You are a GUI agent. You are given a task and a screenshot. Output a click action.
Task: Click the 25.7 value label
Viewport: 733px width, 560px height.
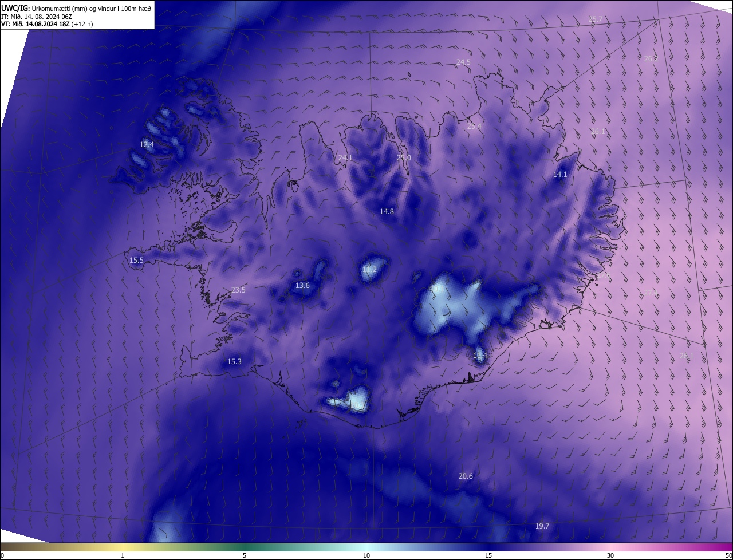[596, 19]
